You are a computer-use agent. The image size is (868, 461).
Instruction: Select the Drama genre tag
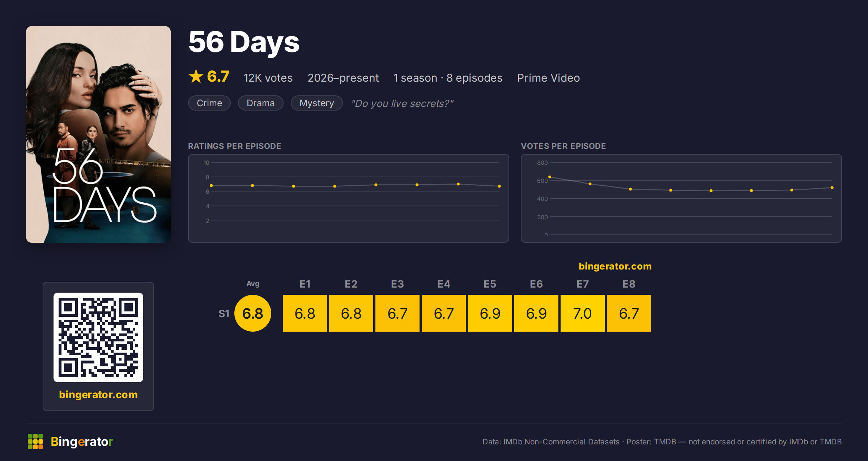tap(261, 103)
